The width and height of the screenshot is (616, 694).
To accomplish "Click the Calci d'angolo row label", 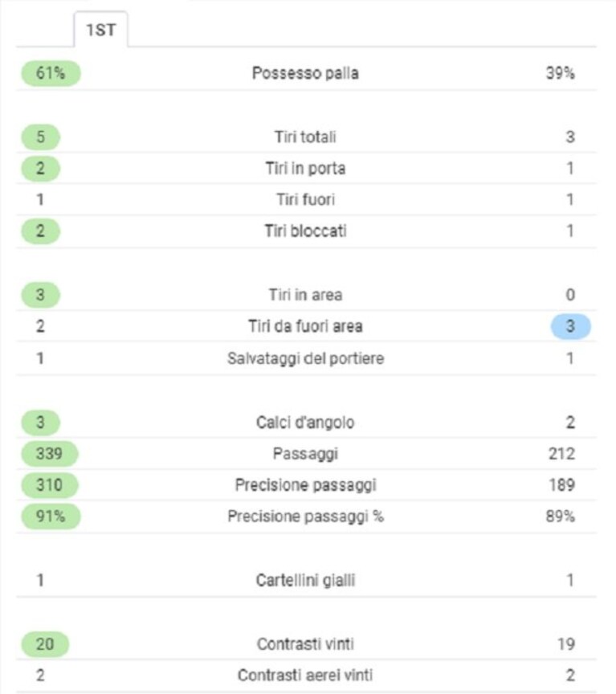I will 305,423.
